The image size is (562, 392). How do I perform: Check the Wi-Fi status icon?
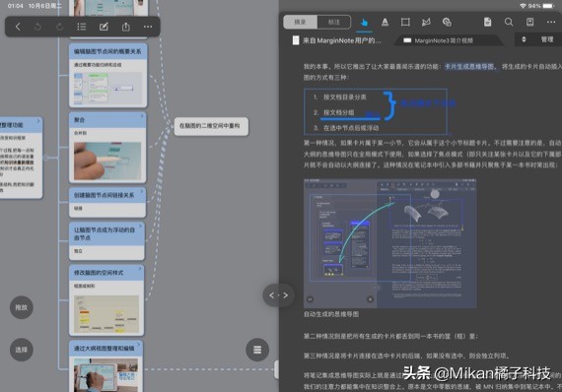[523, 6]
